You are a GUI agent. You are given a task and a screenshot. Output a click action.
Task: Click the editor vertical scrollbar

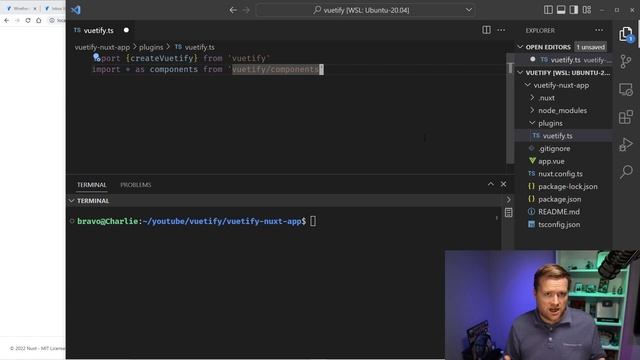510,108
